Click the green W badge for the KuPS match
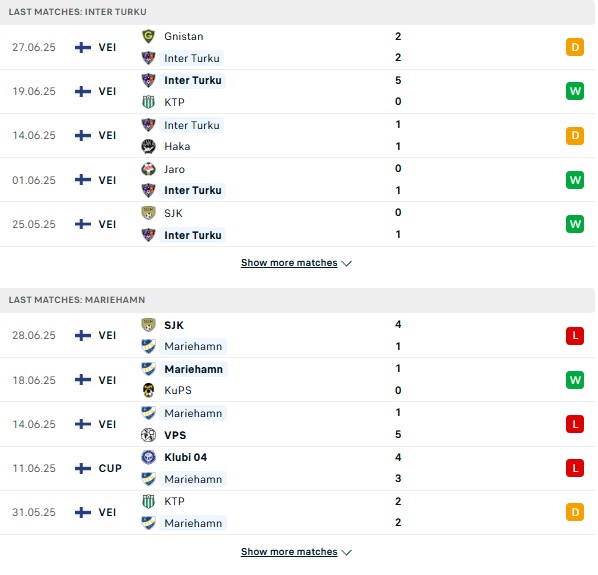Image resolution: width=598 pixels, height=575 pixels. [x=575, y=380]
